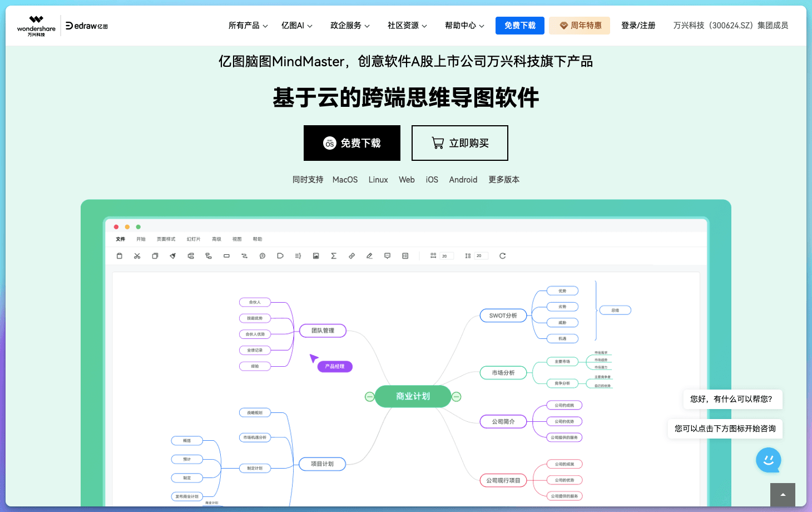Click the 登录/注册 link
This screenshot has width=812, height=512.
(638, 26)
